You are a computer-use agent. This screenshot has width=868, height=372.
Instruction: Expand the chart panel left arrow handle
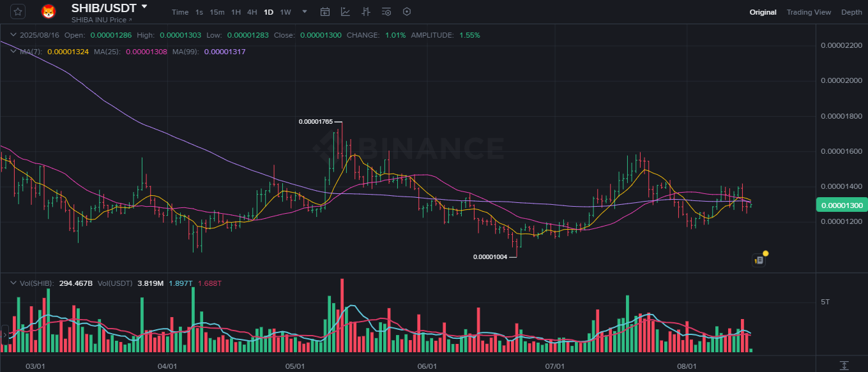(x=5, y=334)
